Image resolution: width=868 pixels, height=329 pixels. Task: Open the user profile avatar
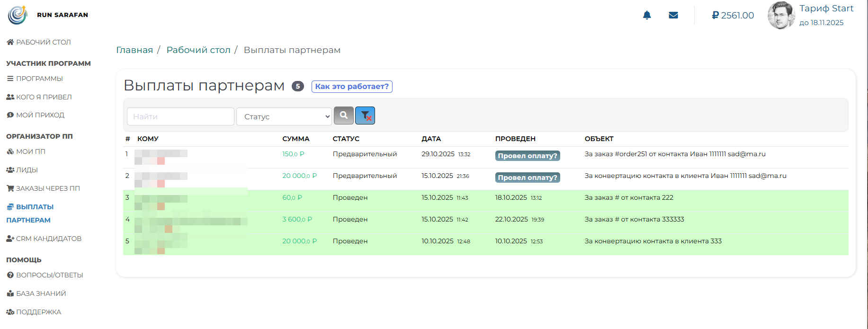click(x=781, y=15)
